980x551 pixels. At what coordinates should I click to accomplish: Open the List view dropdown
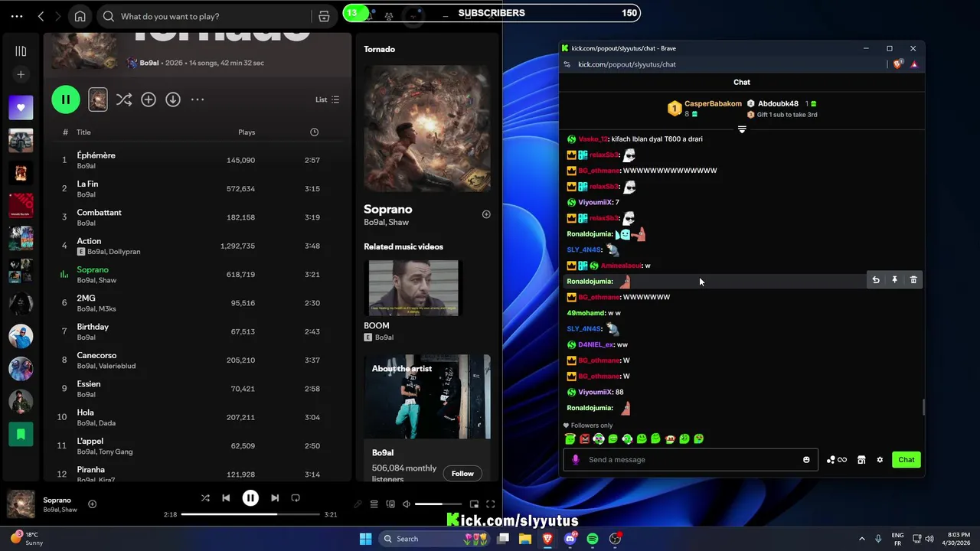[x=327, y=99]
